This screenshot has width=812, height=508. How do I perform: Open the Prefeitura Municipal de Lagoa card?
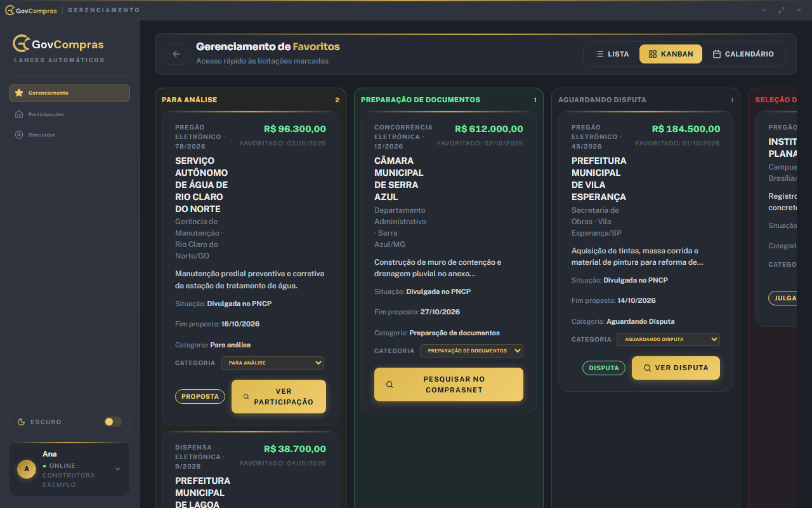pos(250,470)
